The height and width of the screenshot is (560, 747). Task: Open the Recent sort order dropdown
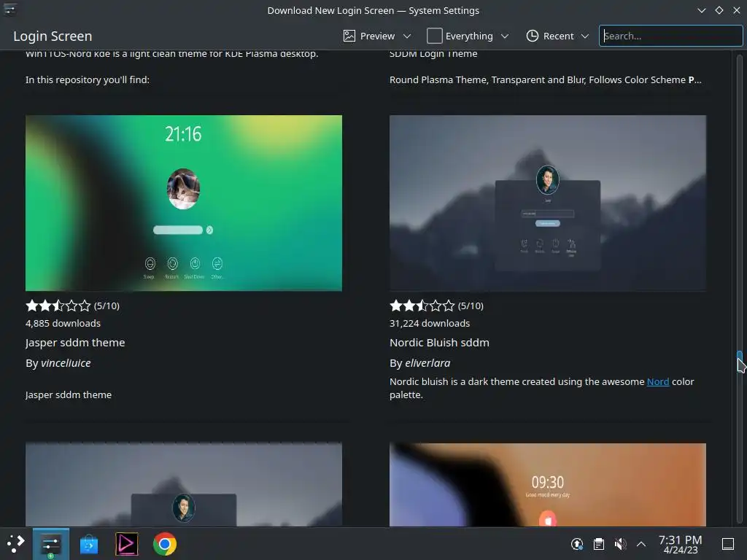point(557,36)
